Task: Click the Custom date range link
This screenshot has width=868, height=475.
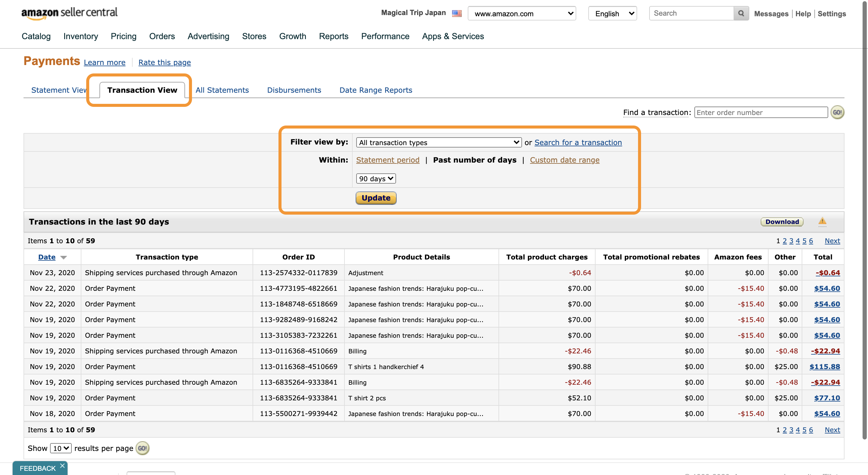Action: [x=565, y=160]
